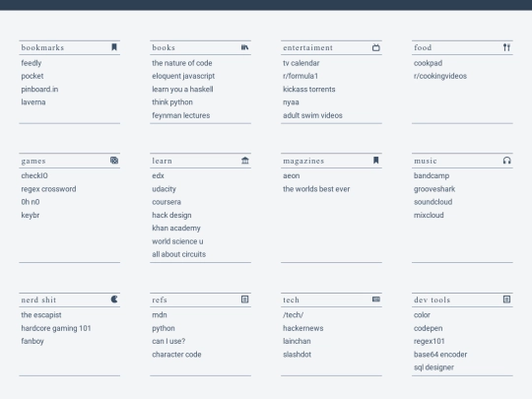532x399 pixels.
Task: Go to hackernews
Action: coord(303,328)
